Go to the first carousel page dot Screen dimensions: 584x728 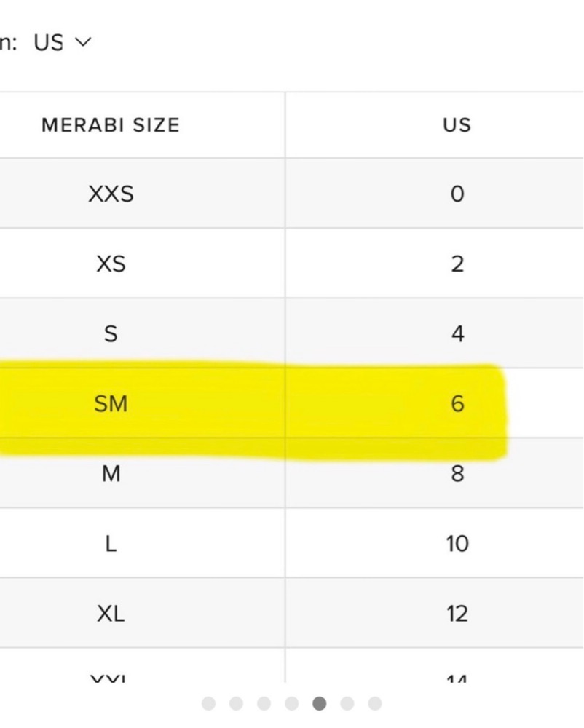[209, 703]
